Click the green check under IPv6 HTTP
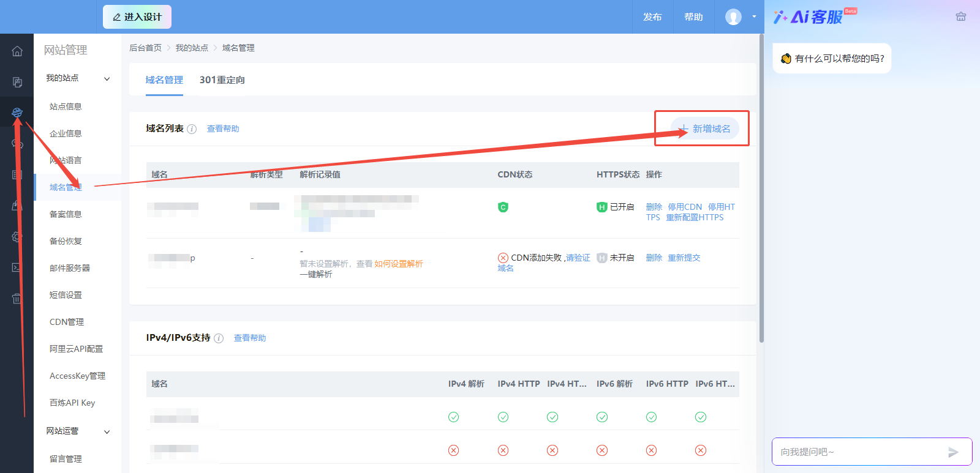Viewport: 980px width, 473px height. (x=651, y=417)
